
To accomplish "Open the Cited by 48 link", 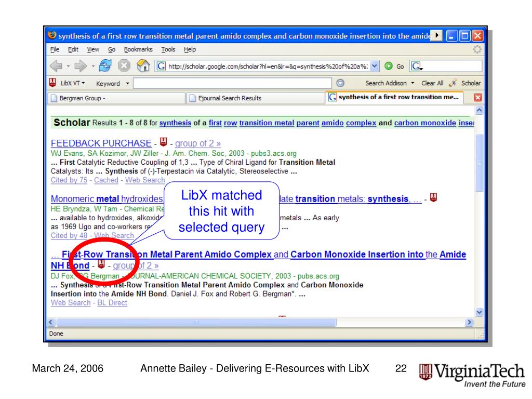I will click(69, 235).
